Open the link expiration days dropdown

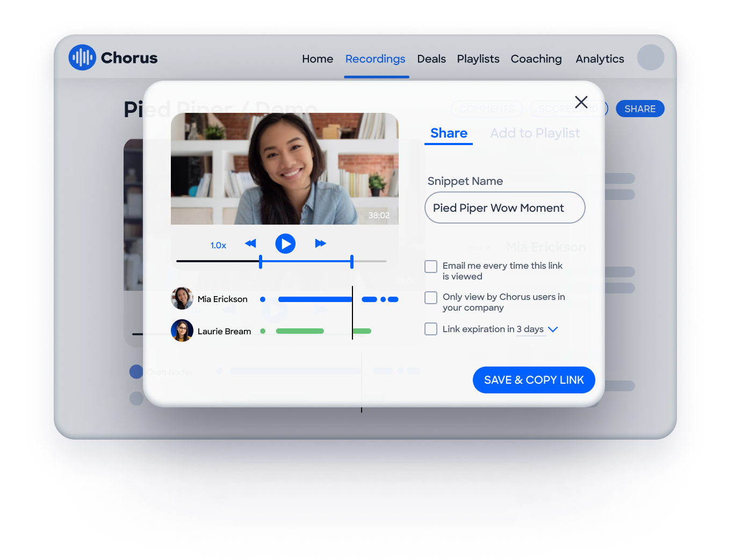tap(537, 329)
